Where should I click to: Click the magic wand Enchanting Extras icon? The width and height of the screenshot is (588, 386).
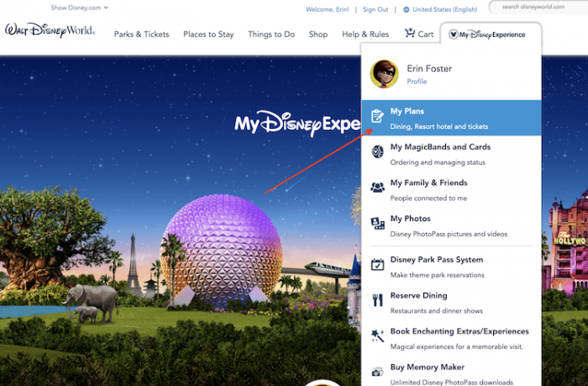377,336
